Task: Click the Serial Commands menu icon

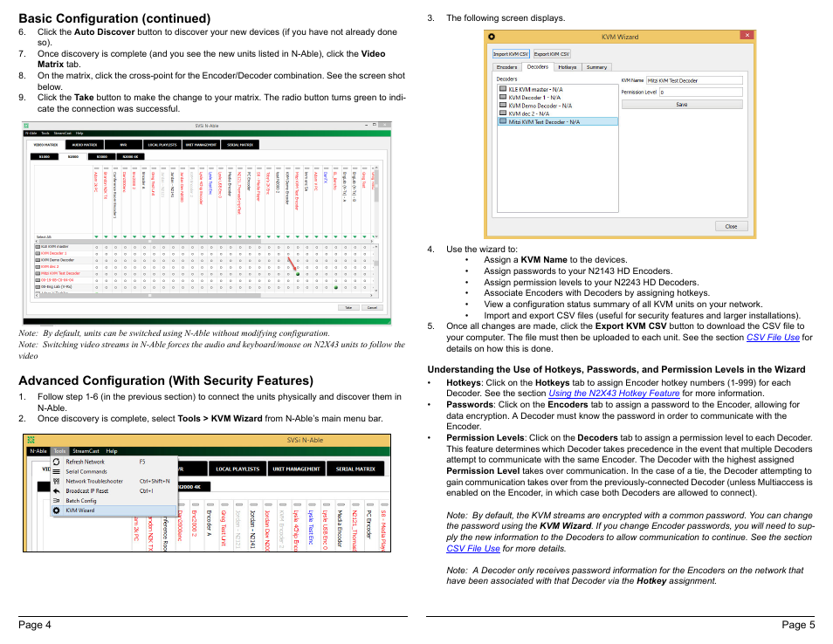Action: point(56,471)
